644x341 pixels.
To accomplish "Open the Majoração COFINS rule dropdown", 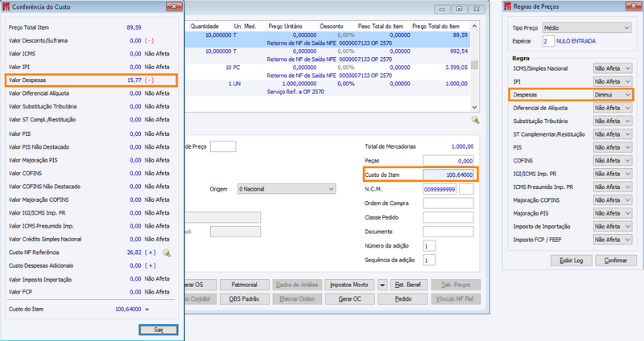I will 613,199.
